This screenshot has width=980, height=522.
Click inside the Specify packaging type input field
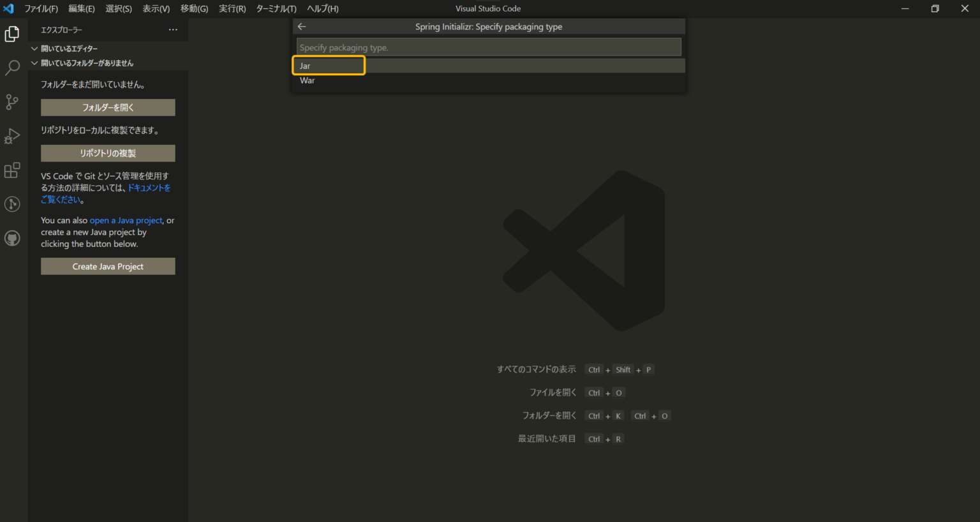(488, 46)
